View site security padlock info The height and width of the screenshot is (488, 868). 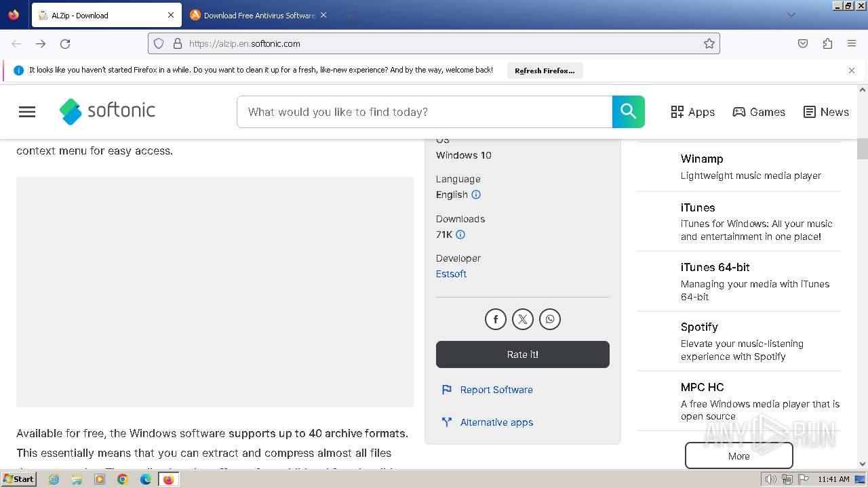click(x=178, y=43)
